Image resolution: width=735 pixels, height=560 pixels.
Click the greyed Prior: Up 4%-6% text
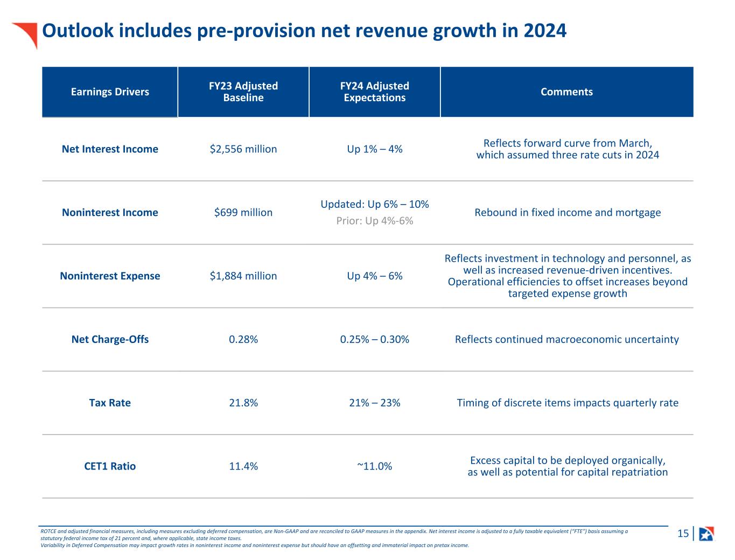[x=375, y=221]
